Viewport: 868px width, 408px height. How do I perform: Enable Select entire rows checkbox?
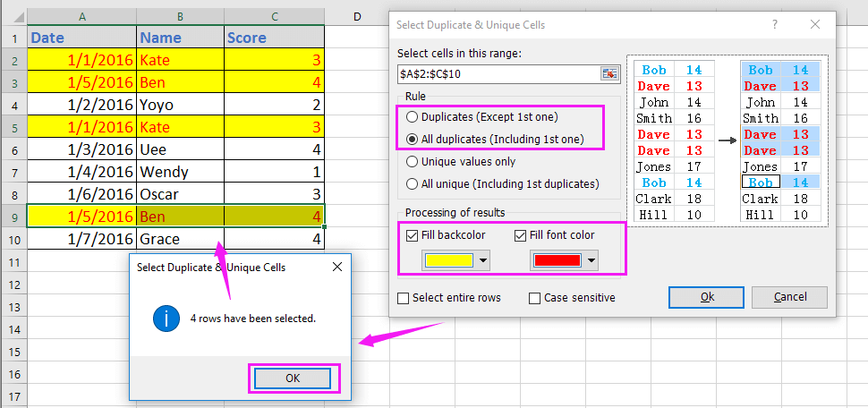pos(404,298)
